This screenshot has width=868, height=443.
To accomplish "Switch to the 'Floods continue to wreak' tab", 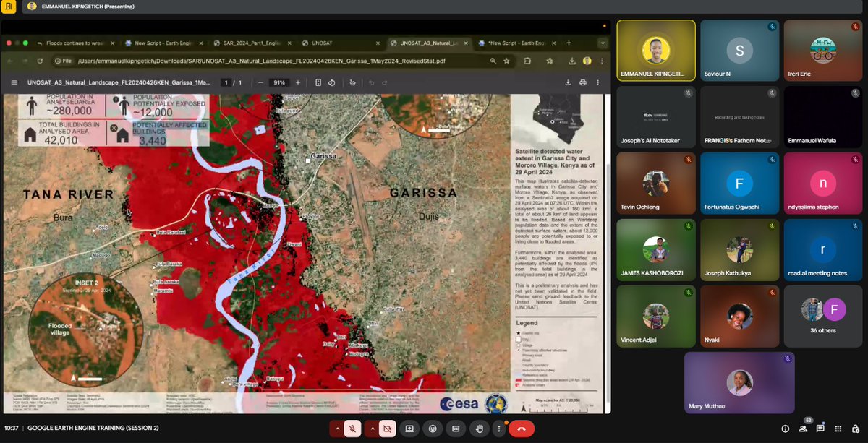I will click(76, 43).
